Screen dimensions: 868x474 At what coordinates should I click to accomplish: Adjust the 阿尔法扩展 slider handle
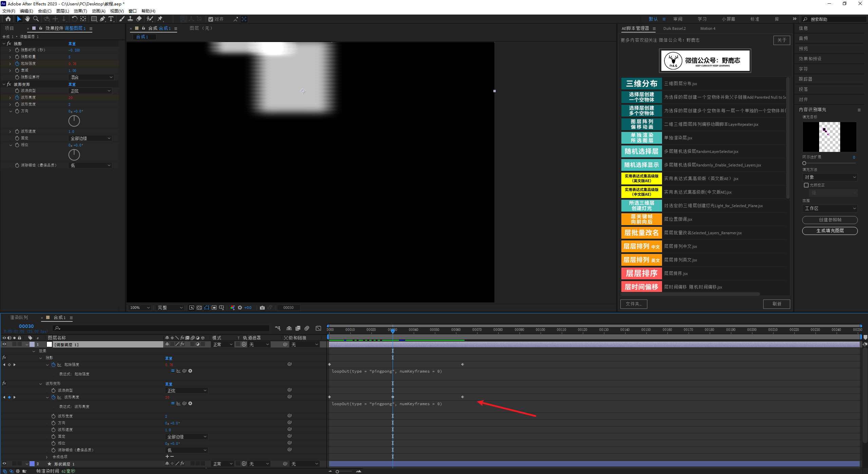click(804, 163)
